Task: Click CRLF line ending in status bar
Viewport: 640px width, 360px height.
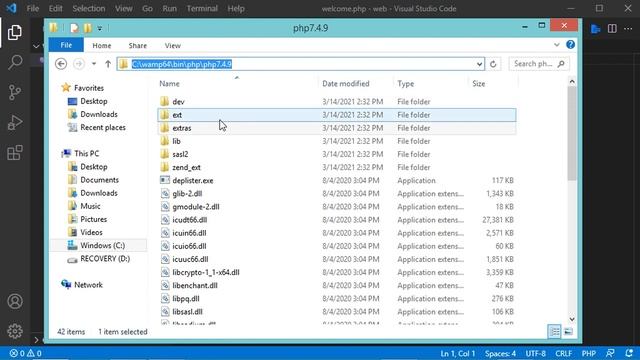Action: point(563,353)
